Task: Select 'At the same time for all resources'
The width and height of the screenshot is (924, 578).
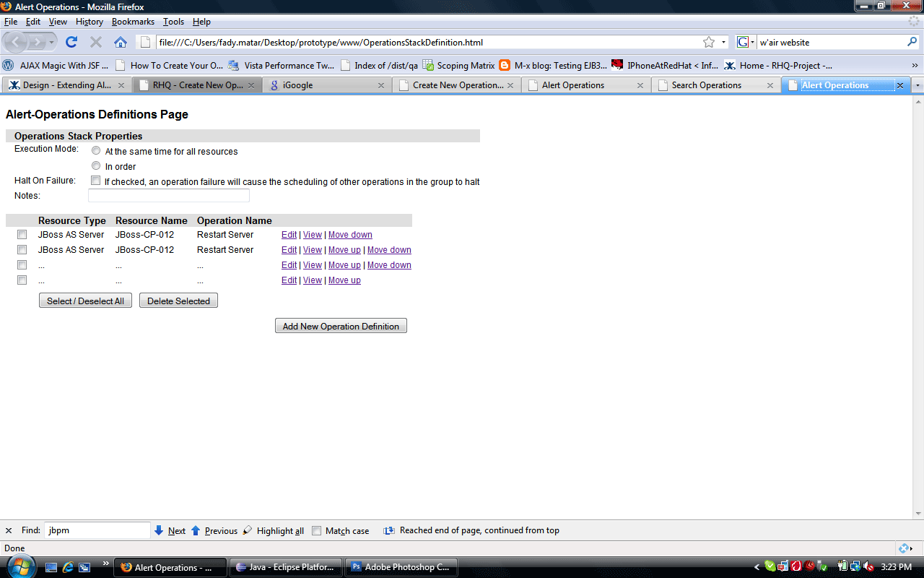Action: pyautogui.click(x=96, y=151)
